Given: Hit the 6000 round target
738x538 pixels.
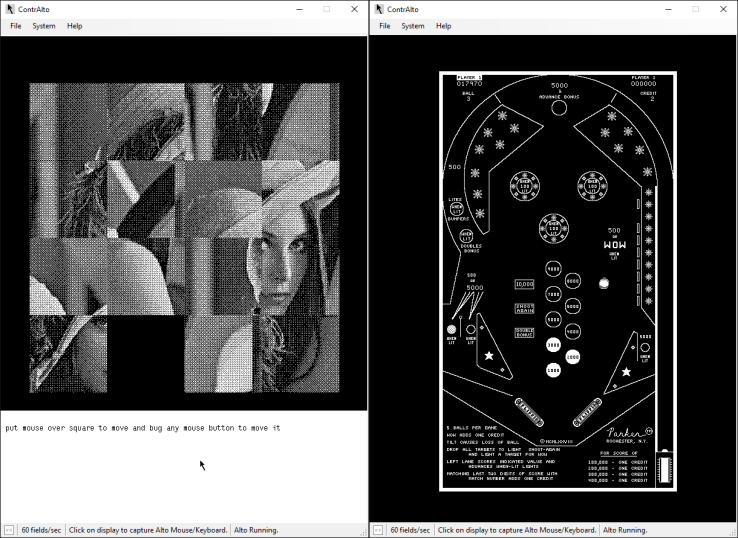Looking at the screenshot, I should [x=572, y=306].
